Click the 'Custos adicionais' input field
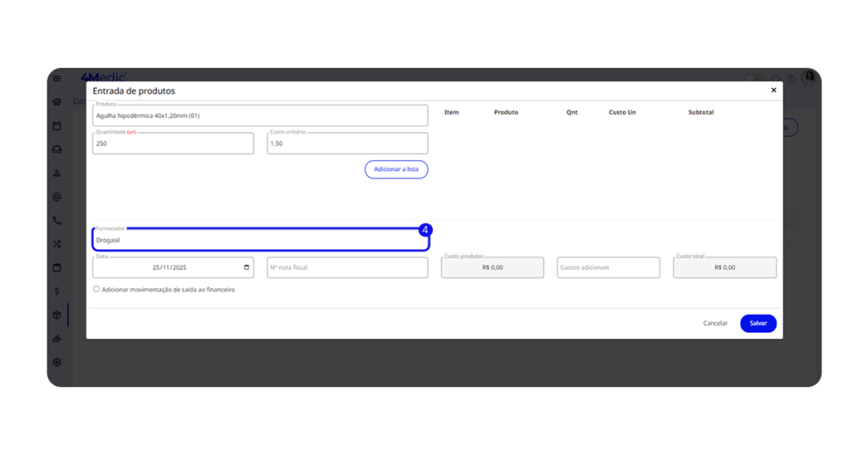The image size is (868, 455). (x=608, y=268)
